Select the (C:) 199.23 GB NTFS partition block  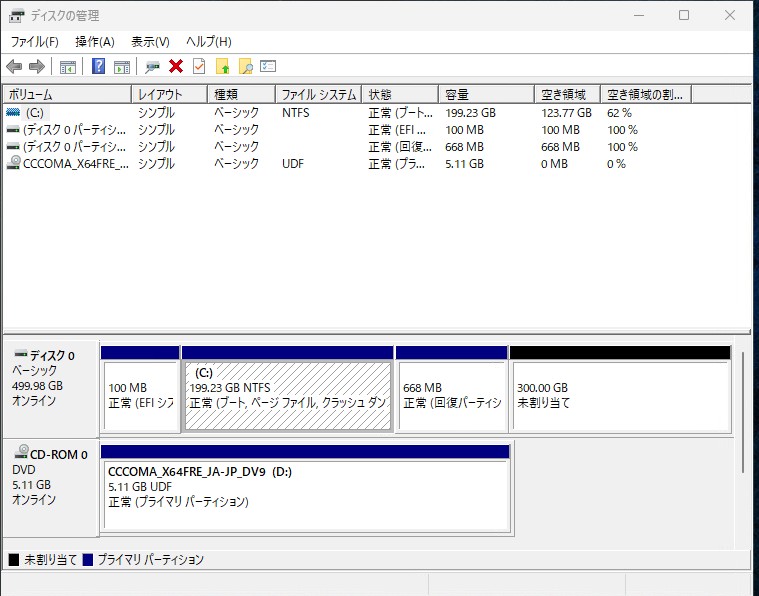[288, 388]
